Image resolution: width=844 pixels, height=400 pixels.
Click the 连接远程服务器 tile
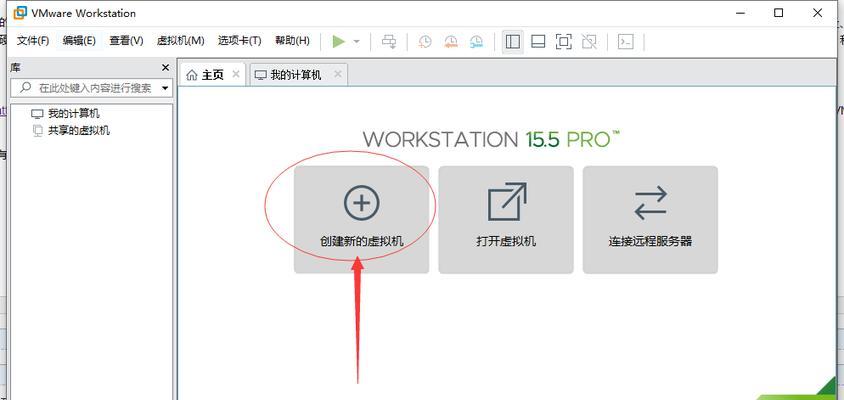pyautogui.click(x=650, y=220)
